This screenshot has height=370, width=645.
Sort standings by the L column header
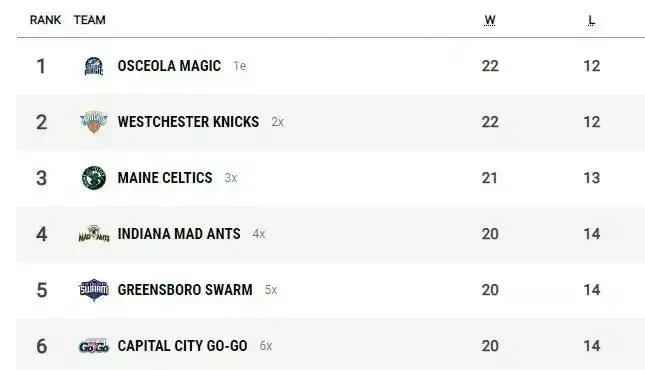[x=591, y=20]
